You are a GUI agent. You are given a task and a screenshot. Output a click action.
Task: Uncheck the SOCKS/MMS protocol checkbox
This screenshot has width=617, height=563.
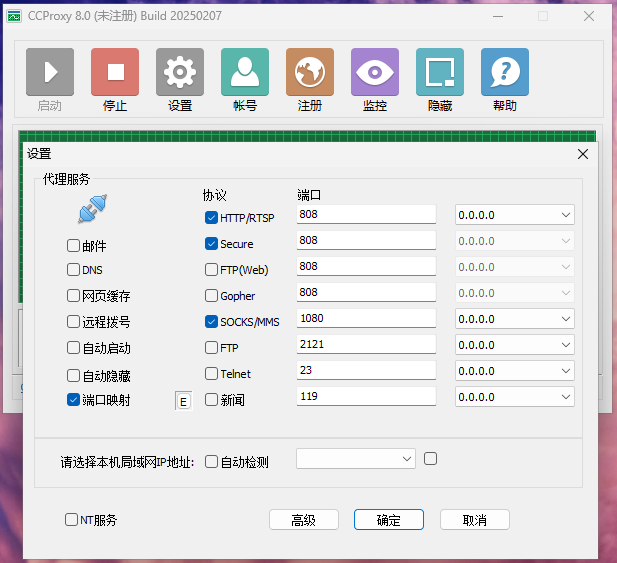[211, 321]
